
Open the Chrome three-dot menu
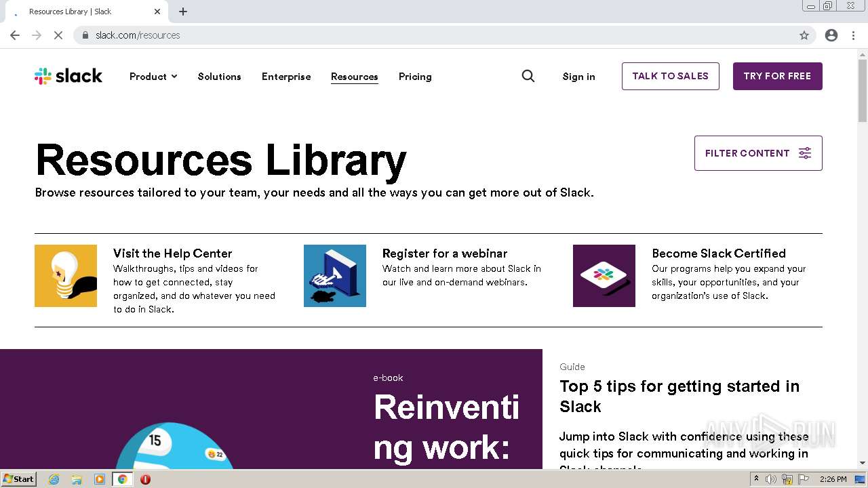click(854, 35)
